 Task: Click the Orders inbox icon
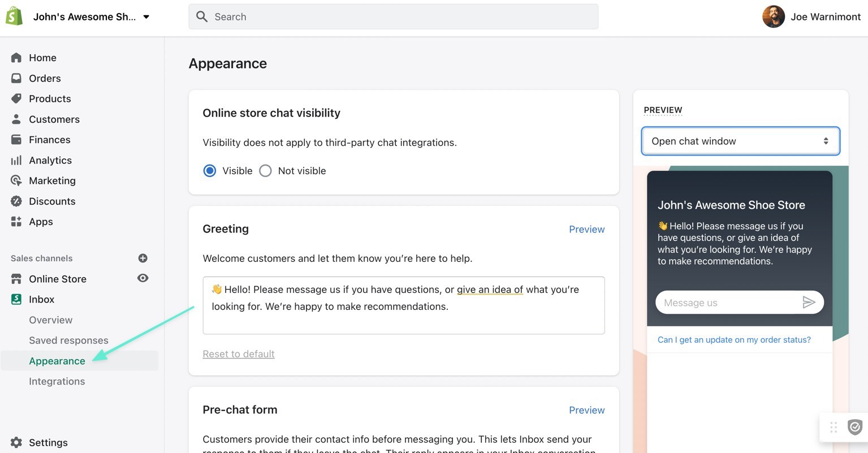pos(16,78)
